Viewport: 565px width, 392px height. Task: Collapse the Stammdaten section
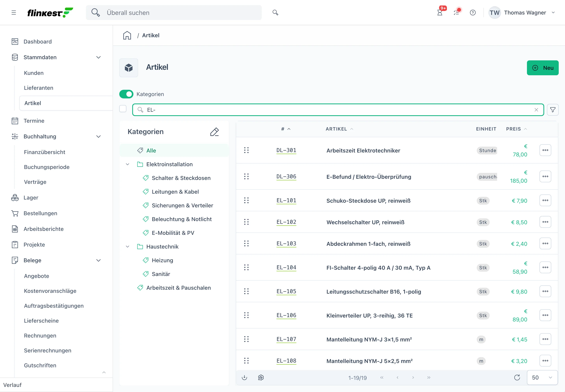(98, 57)
